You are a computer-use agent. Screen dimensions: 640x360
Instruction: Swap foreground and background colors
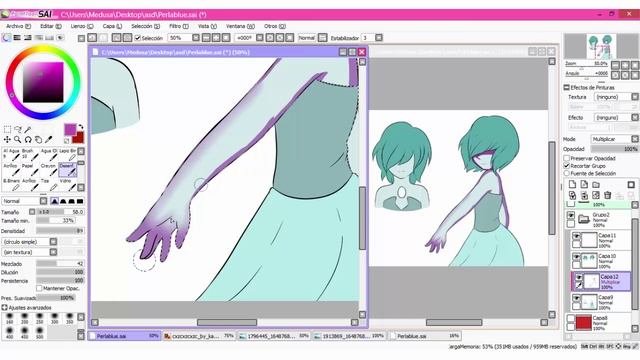80,127
